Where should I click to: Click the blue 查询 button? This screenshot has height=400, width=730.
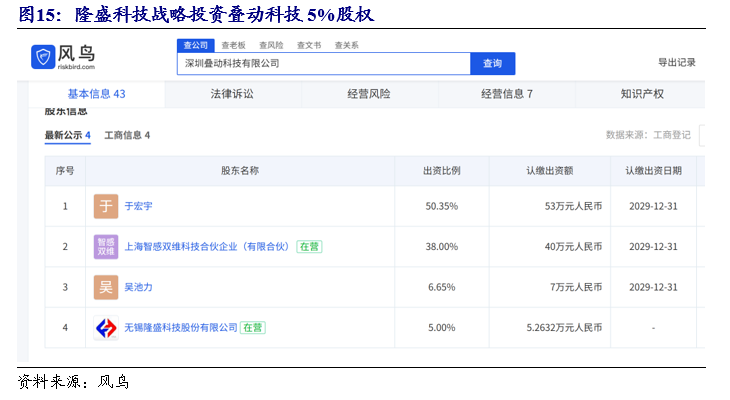point(493,63)
